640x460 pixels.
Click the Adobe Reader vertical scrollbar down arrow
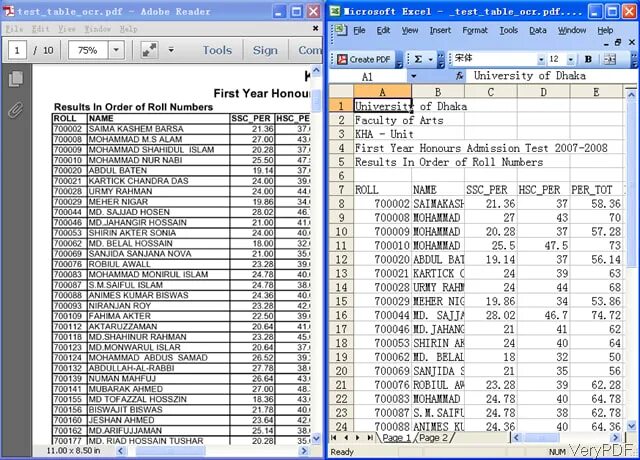(x=316, y=438)
